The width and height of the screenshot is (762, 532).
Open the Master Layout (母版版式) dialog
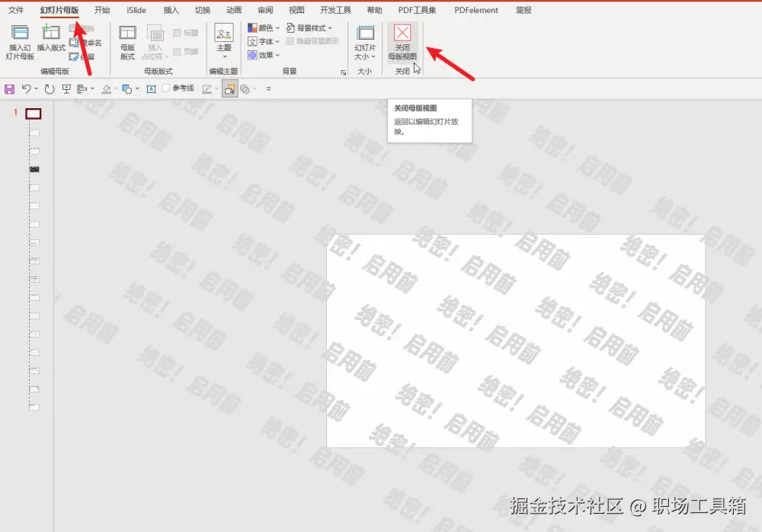127,43
